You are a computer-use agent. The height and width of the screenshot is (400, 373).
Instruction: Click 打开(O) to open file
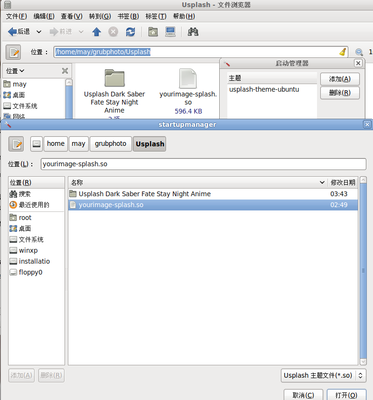pyautogui.click(x=346, y=395)
